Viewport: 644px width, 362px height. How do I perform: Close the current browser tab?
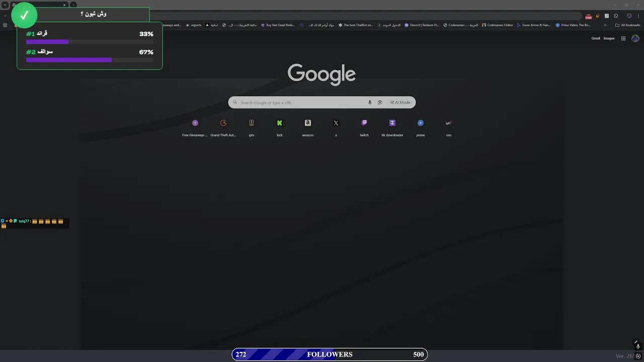(x=64, y=5)
